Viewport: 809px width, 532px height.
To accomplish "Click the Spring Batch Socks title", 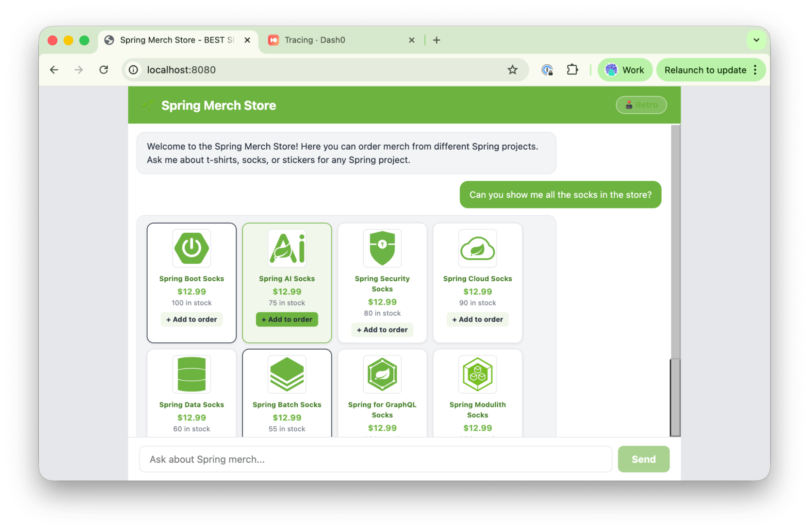I will [x=287, y=405].
